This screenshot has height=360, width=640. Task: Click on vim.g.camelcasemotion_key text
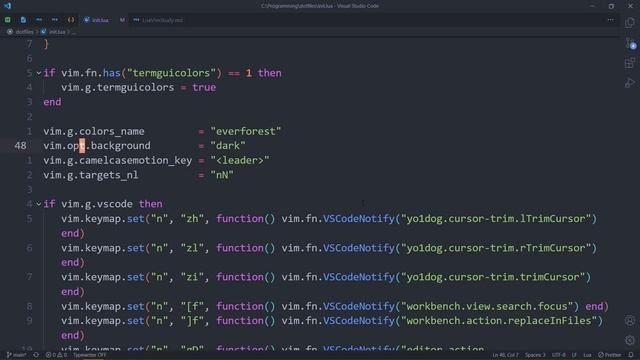[118, 160]
